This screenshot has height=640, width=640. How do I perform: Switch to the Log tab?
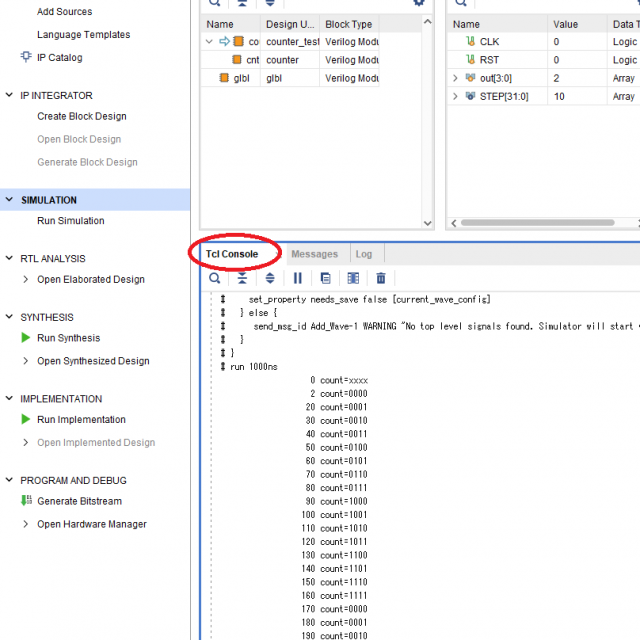click(364, 254)
